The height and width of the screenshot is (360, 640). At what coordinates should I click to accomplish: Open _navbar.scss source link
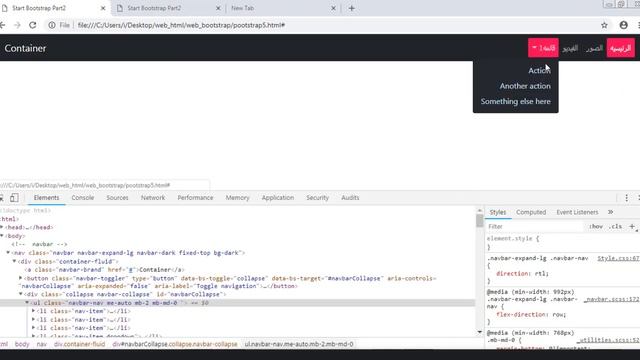[611, 299]
